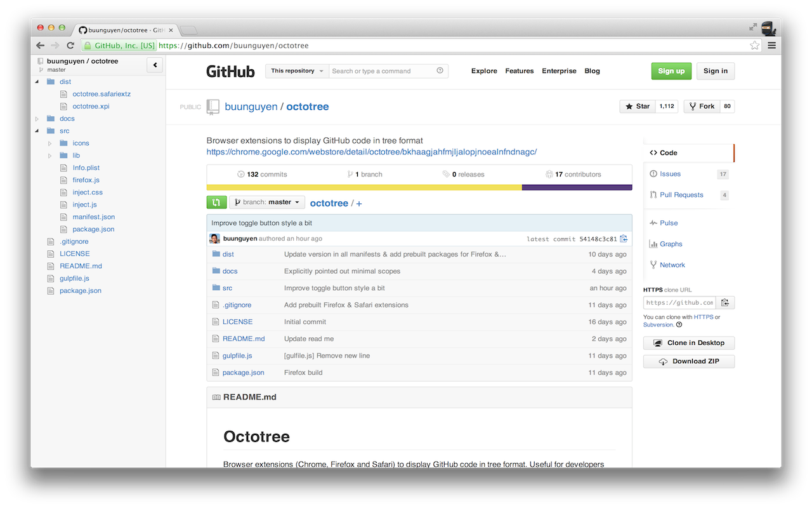Click the Pulse icon in repository sidebar
Screen dimensions: 812x508
pyautogui.click(x=653, y=223)
